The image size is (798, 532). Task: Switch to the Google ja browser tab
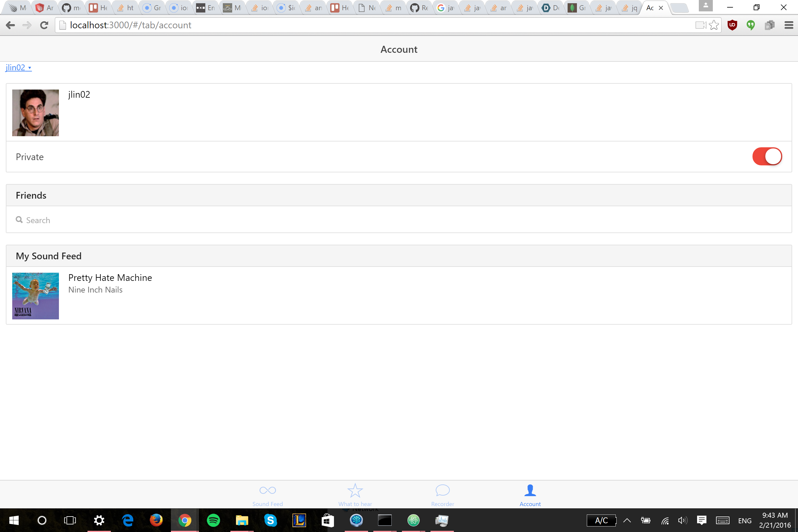[445, 8]
